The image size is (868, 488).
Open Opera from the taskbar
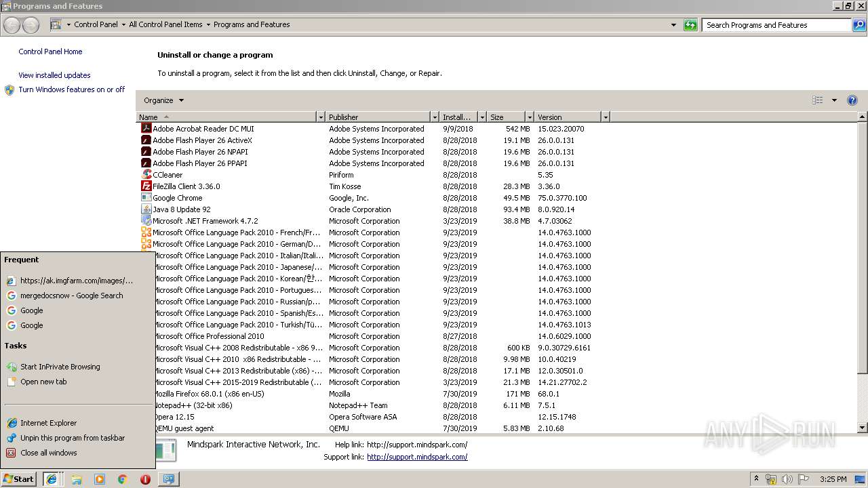145,479
